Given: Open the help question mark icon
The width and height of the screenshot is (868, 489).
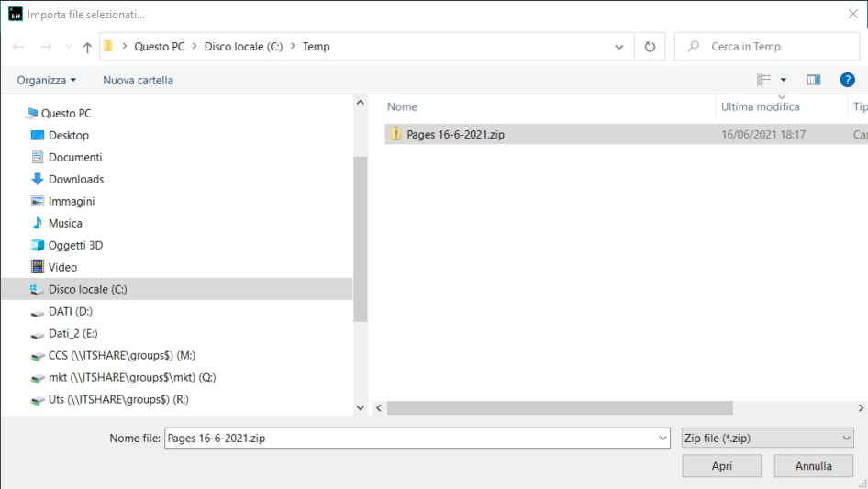Looking at the screenshot, I should pos(847,80).
